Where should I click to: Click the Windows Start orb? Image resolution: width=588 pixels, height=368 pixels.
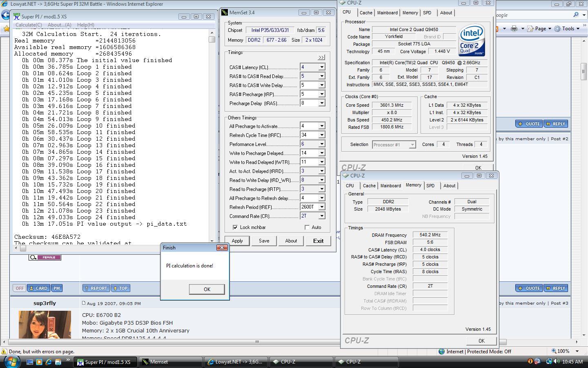coord(11,361)
